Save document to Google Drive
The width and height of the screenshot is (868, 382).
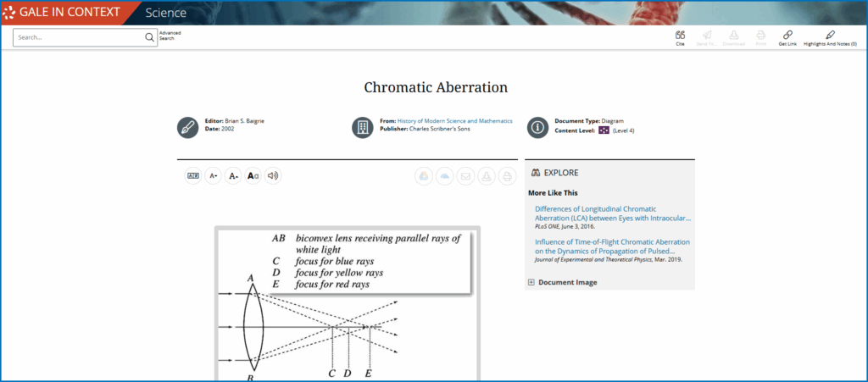click(x=423, y=176)
